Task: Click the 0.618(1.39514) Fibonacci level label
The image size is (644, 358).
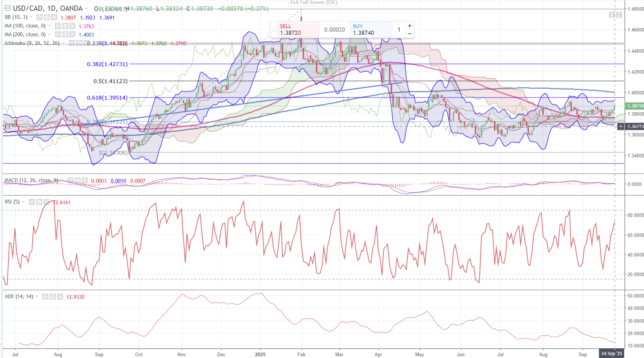Action: (107, 98)
